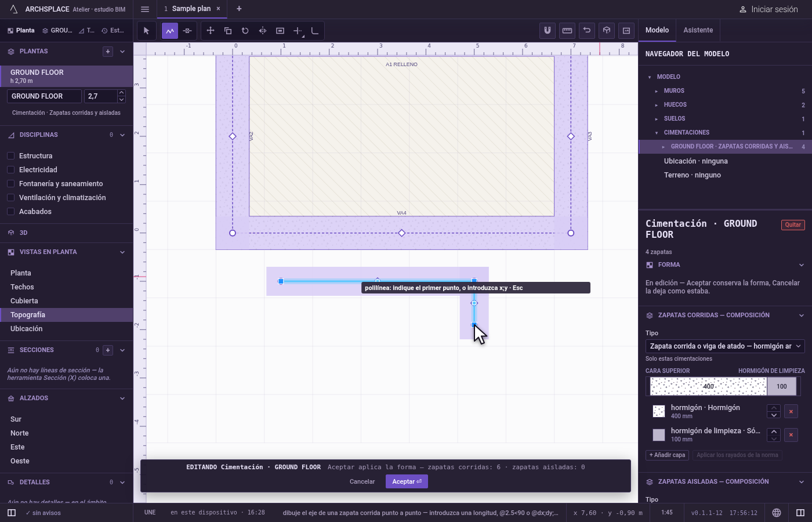Click the hormigón de limpieza swatch

659,435
